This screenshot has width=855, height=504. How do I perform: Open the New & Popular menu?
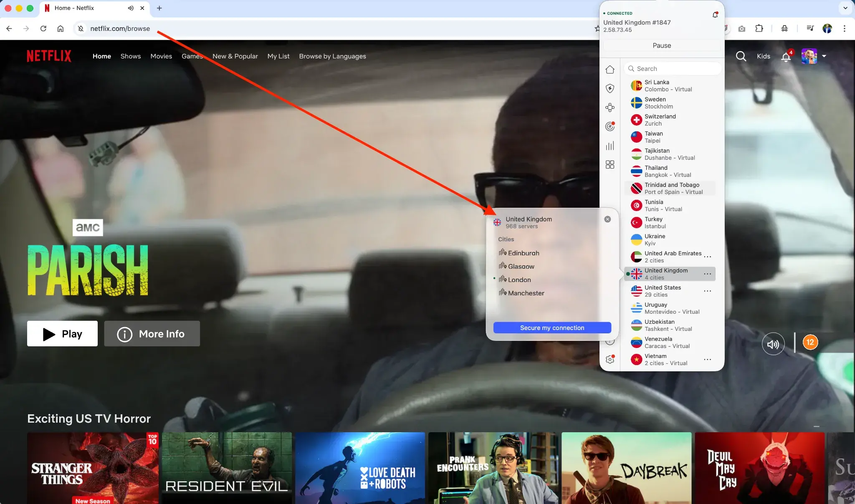point(235,56)
